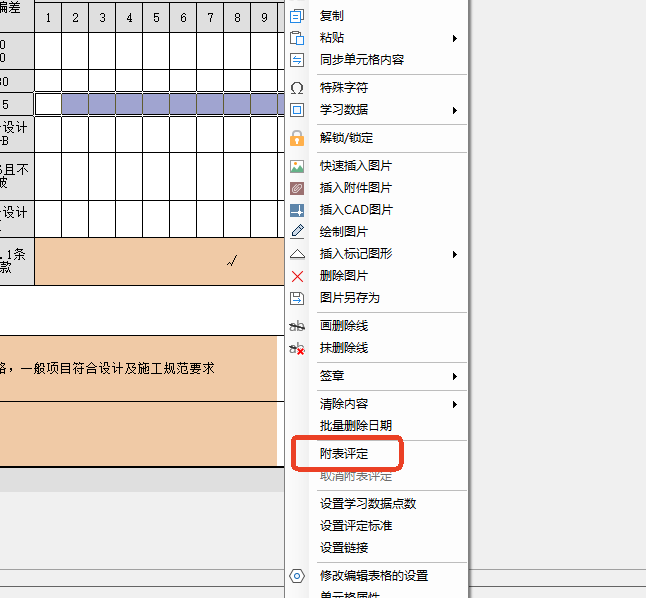Select 附表评定 from the context menu
Image resolution: width=646 pixels, height=598 pixels.
(x=344, y=454)
